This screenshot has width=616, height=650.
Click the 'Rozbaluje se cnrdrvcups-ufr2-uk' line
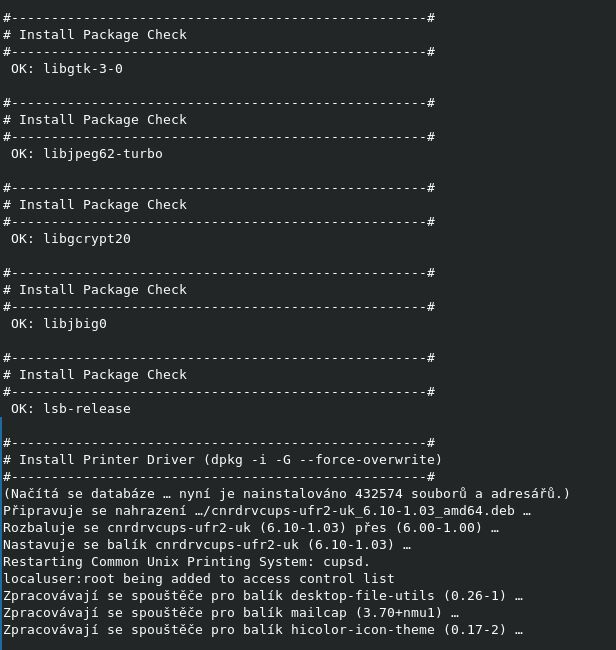pos(250,528)
